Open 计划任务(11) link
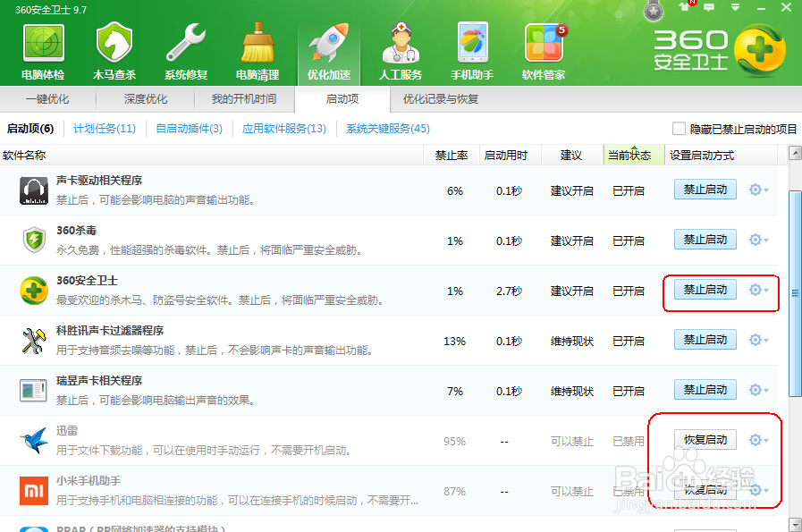Image resolution: width=802 pixels, height=532 pixels. [x=105, y=129]
